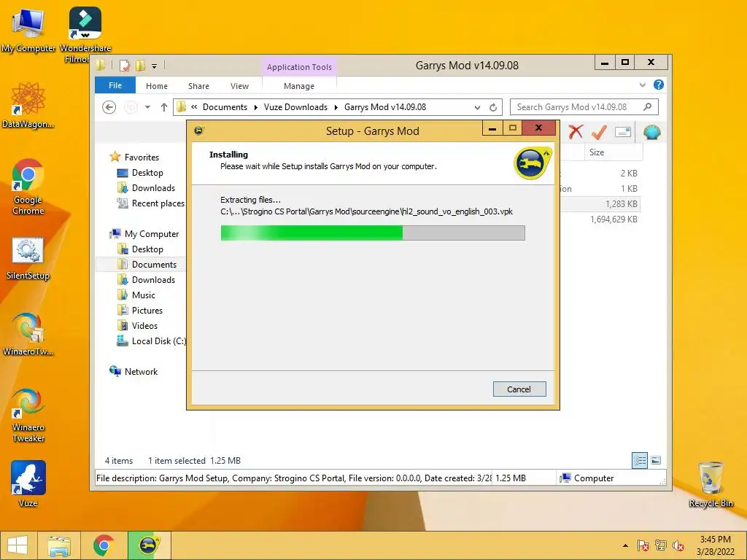Launch Google Chrome from desktop

coord(28,186)
